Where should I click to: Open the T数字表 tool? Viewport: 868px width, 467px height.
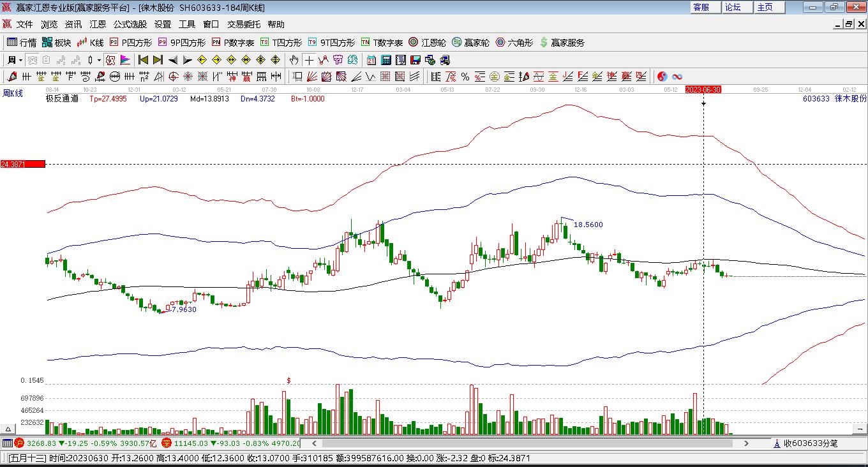[x=382, y=43]
